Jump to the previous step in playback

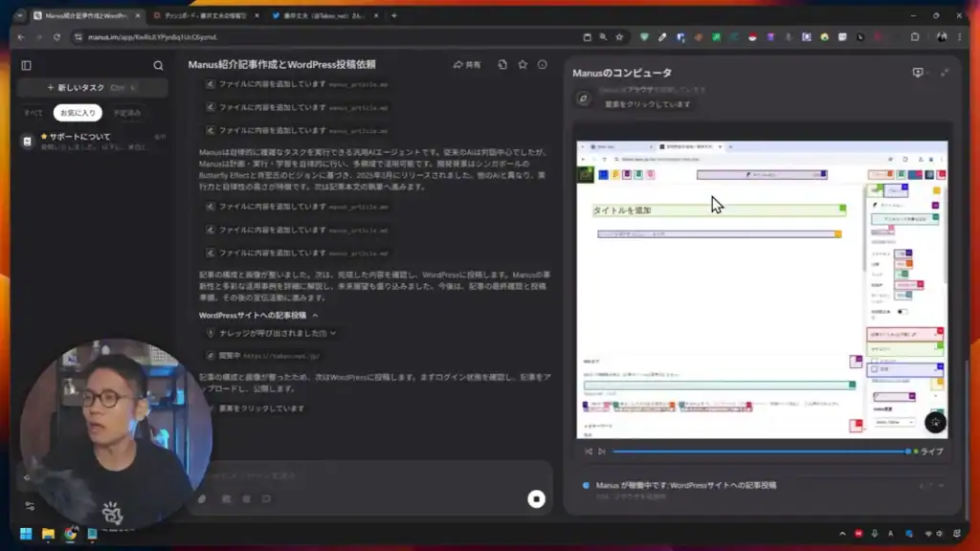[x=589, y=452]
